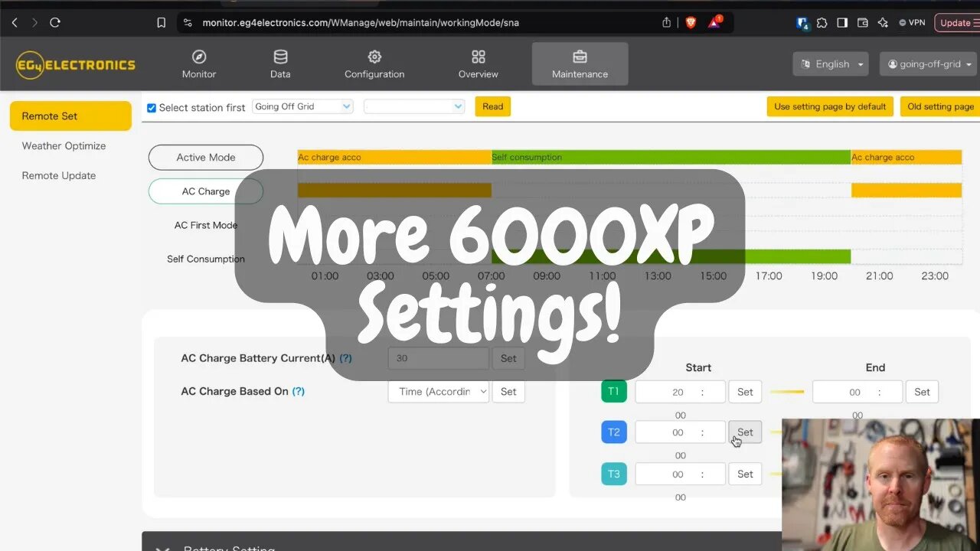980x551 pixels.
Task: Open extensions puzzle piece icon
Action: point(822,23)
